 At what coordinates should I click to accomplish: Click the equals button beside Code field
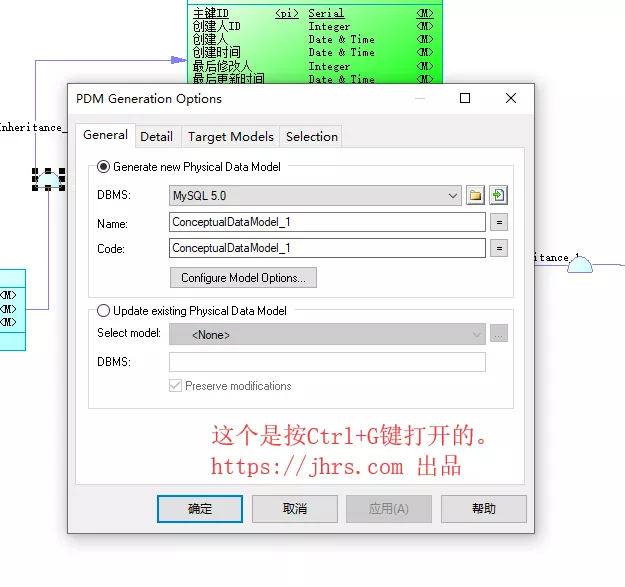tap(499, 248)
